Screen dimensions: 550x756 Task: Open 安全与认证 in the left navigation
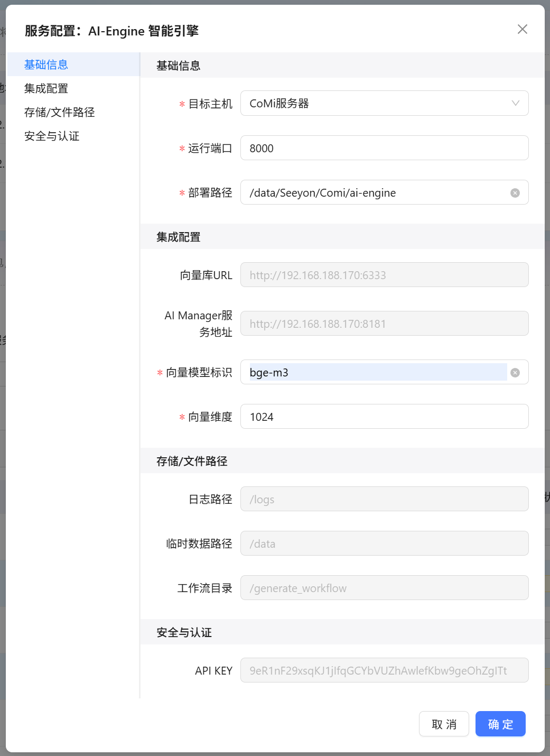click(73, 136)
